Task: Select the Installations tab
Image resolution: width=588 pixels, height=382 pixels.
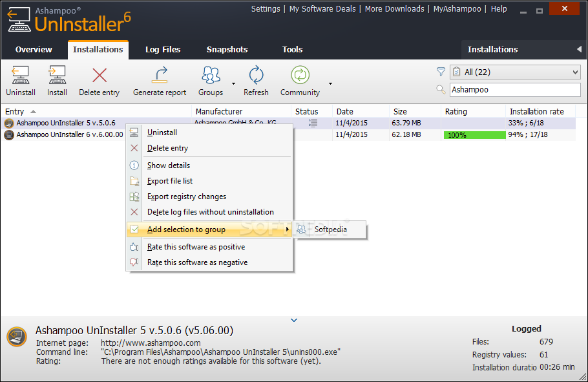Action: tap(98, 50)
